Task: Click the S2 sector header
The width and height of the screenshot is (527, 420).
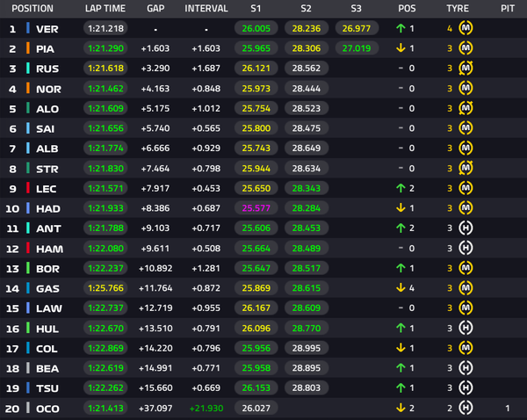Action: coord(306,9)
